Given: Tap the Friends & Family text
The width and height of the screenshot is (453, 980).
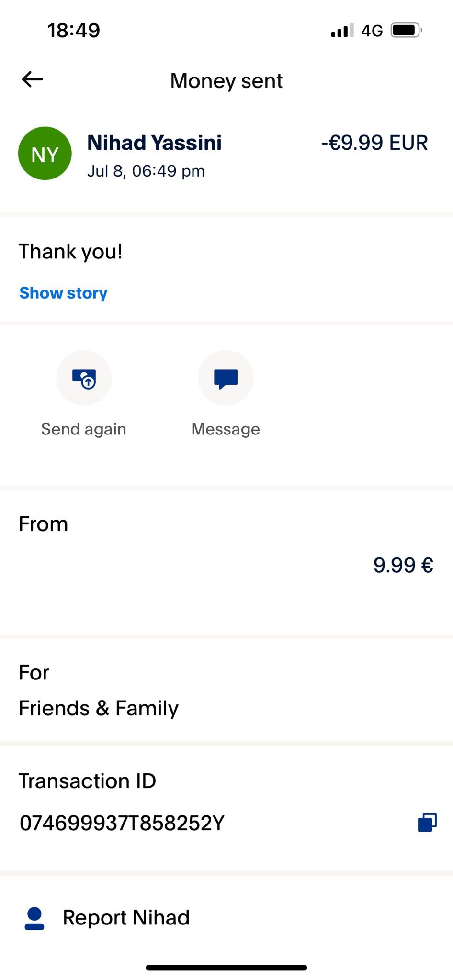Looking at the screenshot, I should [x=99, y=708].
